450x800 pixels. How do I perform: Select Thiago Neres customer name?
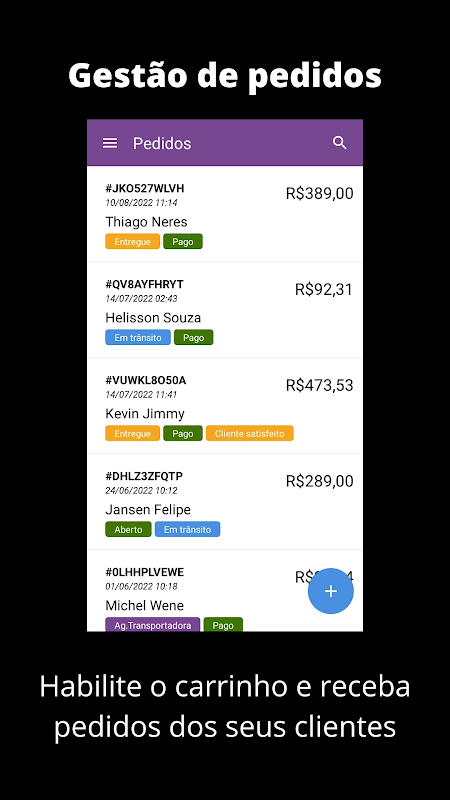click(x=146, y=222)
